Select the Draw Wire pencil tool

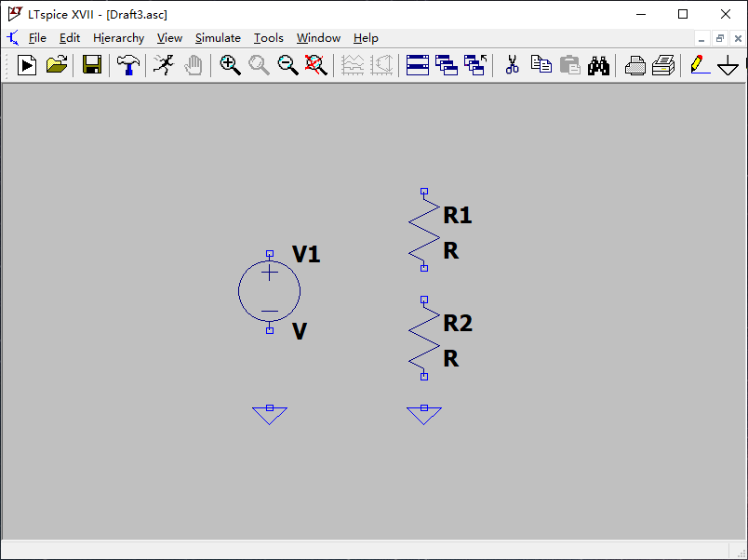tap(699, 65)
